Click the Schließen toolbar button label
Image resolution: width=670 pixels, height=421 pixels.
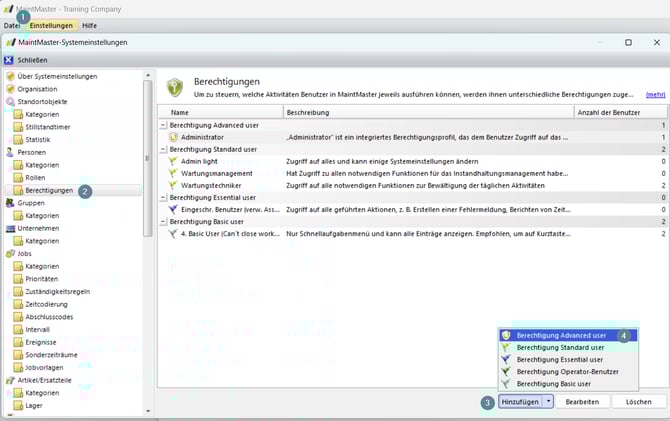point(32,60)
